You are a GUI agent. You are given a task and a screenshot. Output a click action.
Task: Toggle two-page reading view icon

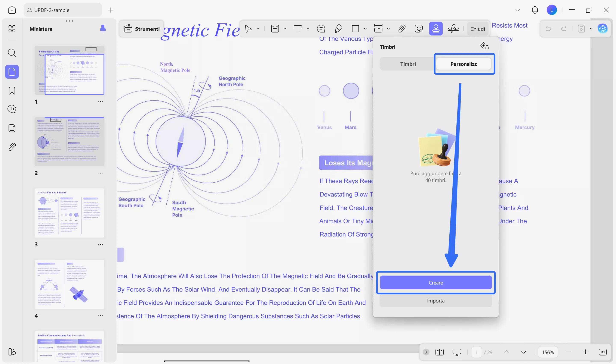pyautogui.click(x=439, y=352)
